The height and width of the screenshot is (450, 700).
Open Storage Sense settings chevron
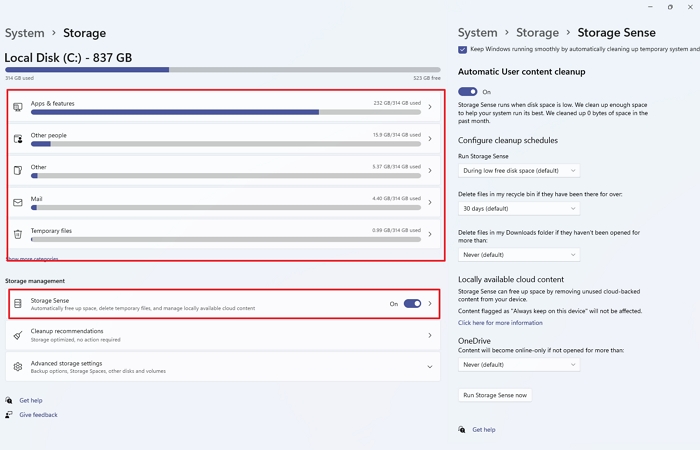click(430, 304)
